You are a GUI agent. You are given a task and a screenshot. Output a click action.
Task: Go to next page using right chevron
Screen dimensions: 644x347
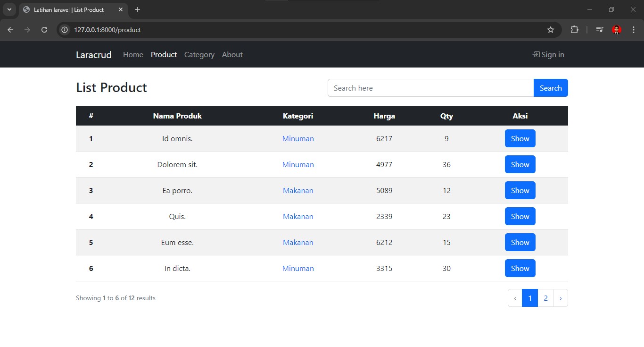point(561,298)
